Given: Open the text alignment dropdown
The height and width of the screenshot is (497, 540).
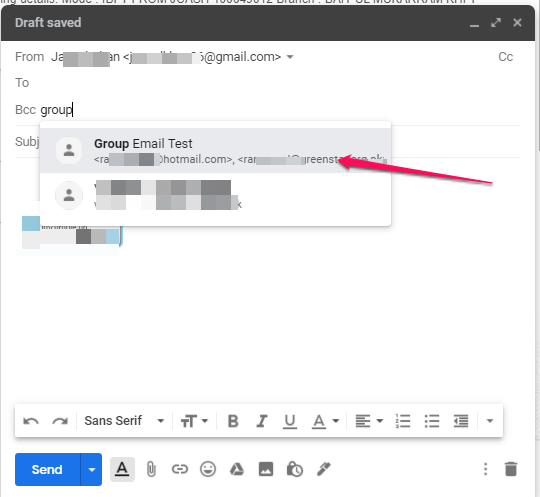Looking at the screenshot, I should pyautogui.click(x=369, y=421).
